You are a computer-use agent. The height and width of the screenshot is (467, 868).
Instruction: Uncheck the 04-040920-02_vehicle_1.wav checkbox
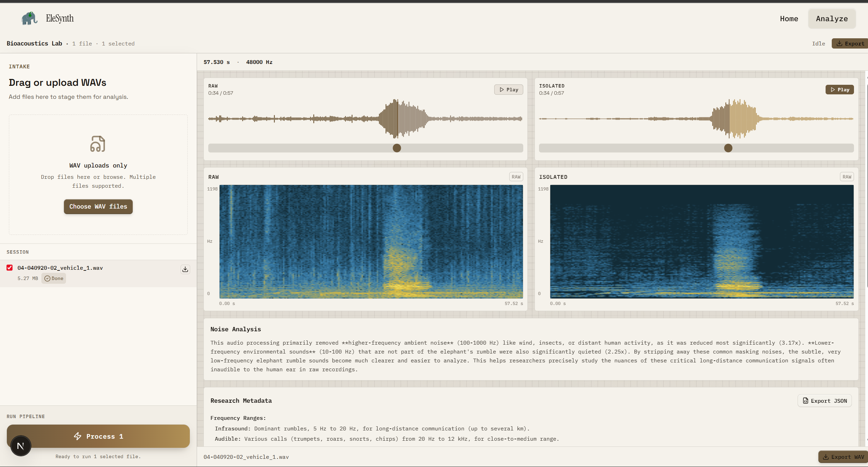pyautogui.click(x=10, y=268)
